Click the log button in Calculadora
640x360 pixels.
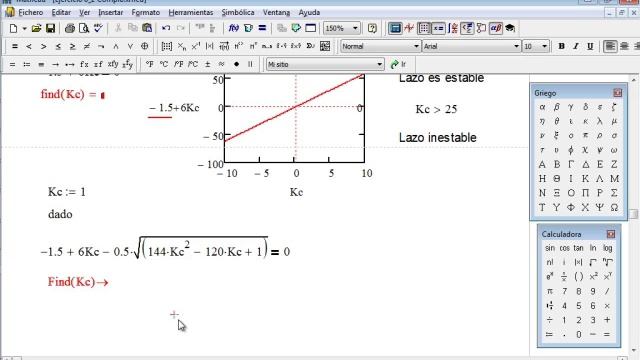pos(607,248)
